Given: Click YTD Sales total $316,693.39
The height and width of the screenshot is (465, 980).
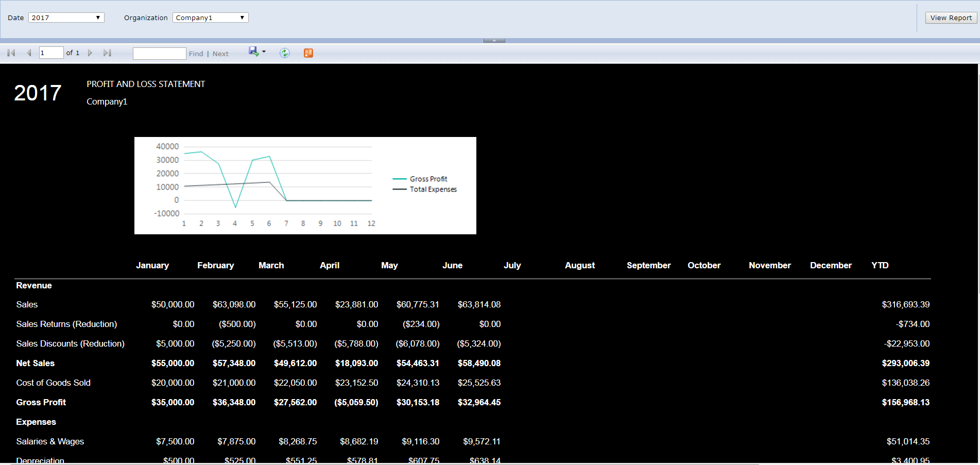Looking at the screenshot, I should [x=905, y=304].
